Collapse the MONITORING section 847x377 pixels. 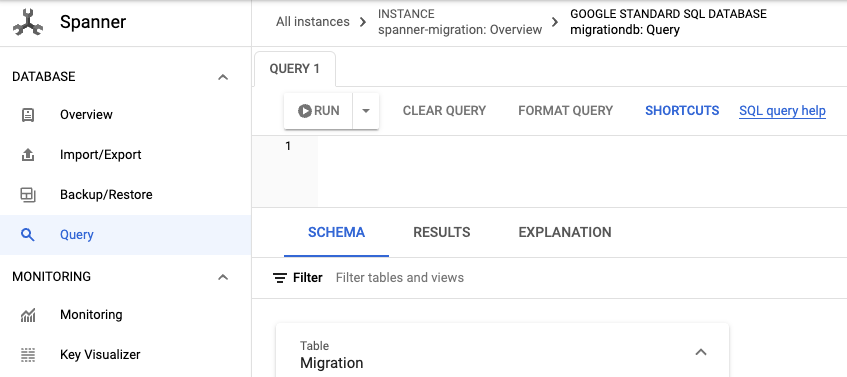pos(223,277)
